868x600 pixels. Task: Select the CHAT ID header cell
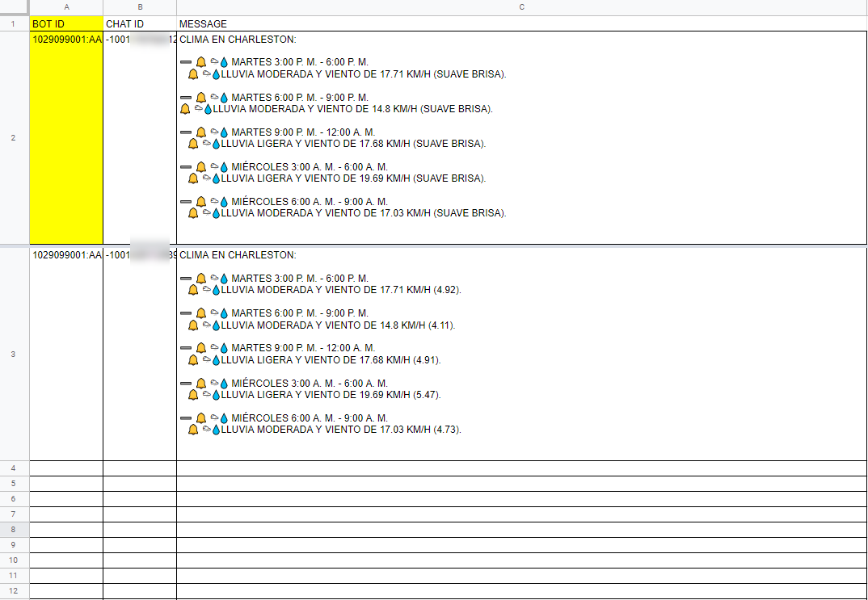pos(140,23)
